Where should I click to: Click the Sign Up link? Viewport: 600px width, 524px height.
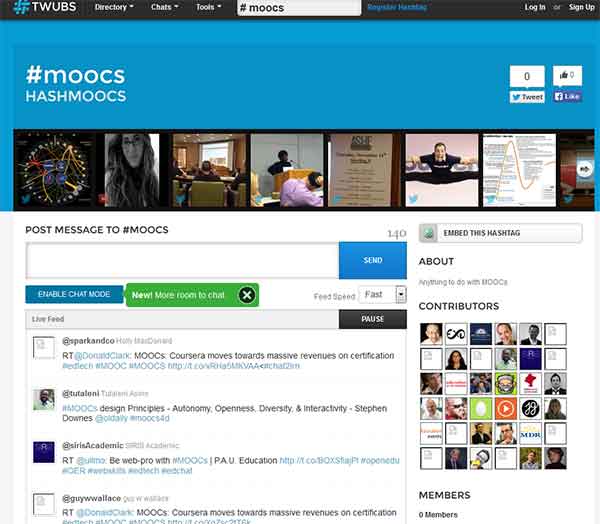point(582,7)
